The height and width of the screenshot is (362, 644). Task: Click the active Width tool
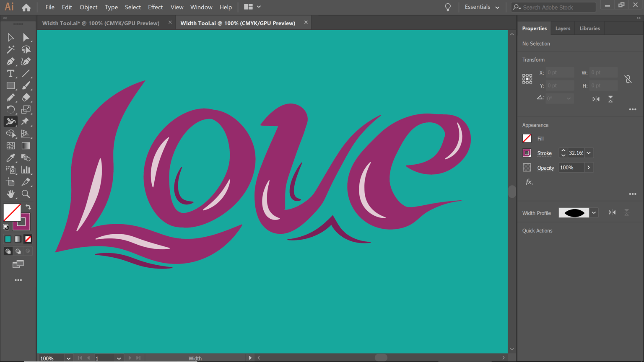[x=10, y=122]
